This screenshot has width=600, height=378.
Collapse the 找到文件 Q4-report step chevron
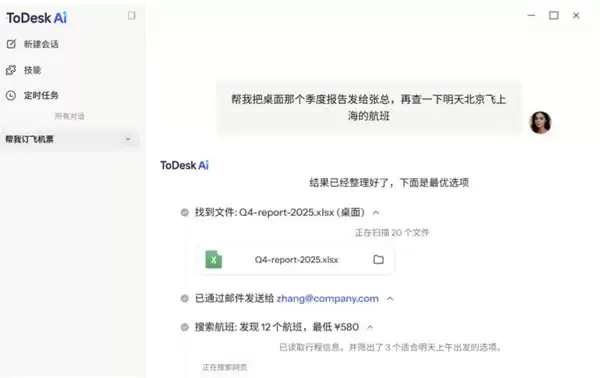[376, 213]
